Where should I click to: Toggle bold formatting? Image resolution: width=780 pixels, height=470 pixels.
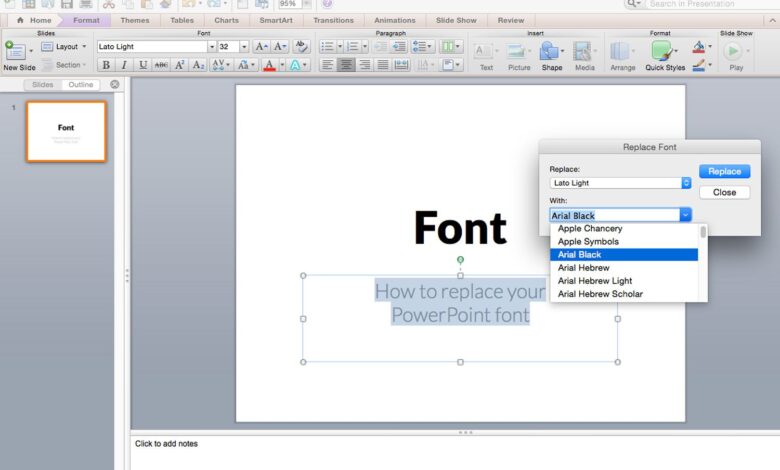click(106, 65)
